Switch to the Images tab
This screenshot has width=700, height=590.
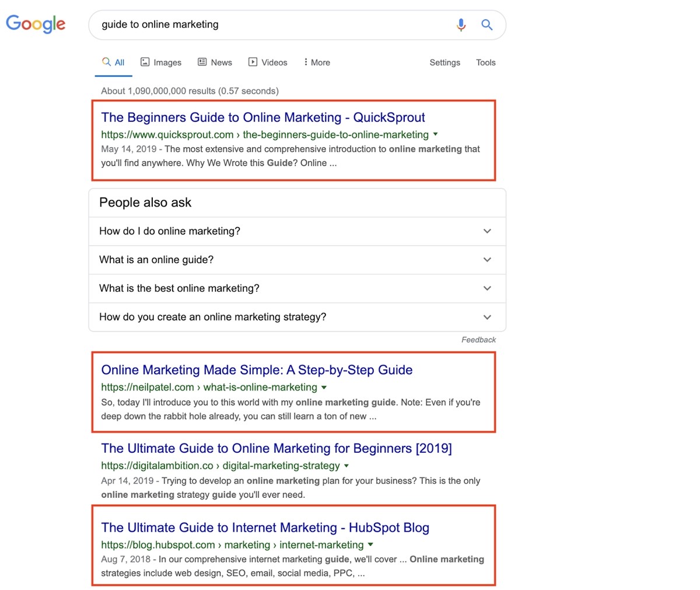161,62
